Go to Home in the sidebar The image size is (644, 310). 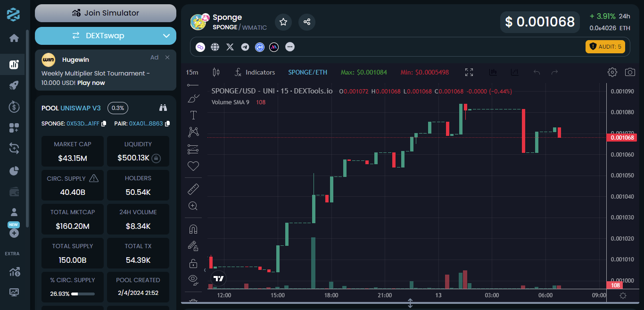point(14,38)
